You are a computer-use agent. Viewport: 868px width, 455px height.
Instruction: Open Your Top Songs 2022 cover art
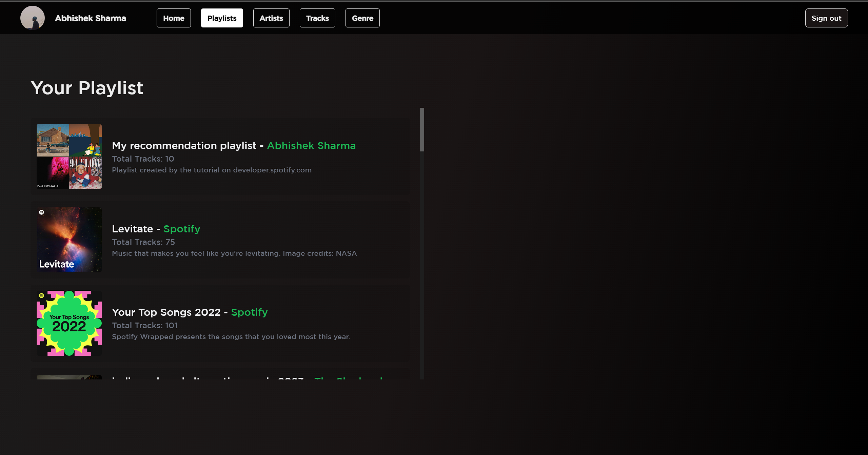coord(69,323)
